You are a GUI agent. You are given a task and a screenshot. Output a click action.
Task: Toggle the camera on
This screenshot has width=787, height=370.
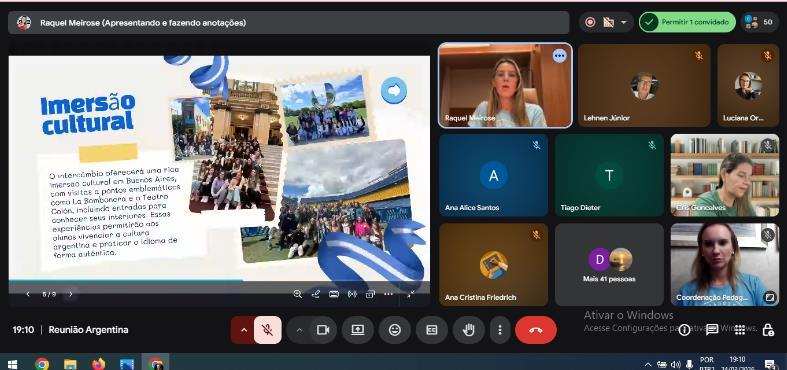pyautogui.click(x=323, y=330)
